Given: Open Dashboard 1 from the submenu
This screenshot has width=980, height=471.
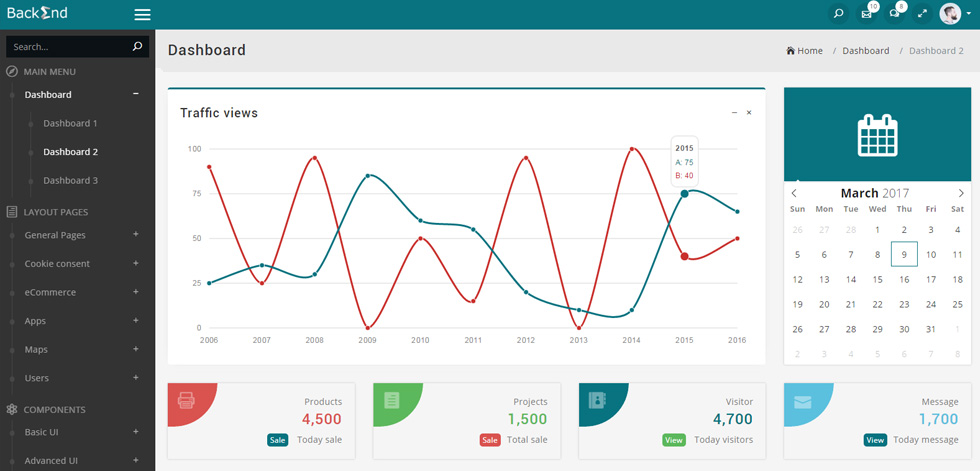Looking at the screenshot, I should tap(71, 123).
